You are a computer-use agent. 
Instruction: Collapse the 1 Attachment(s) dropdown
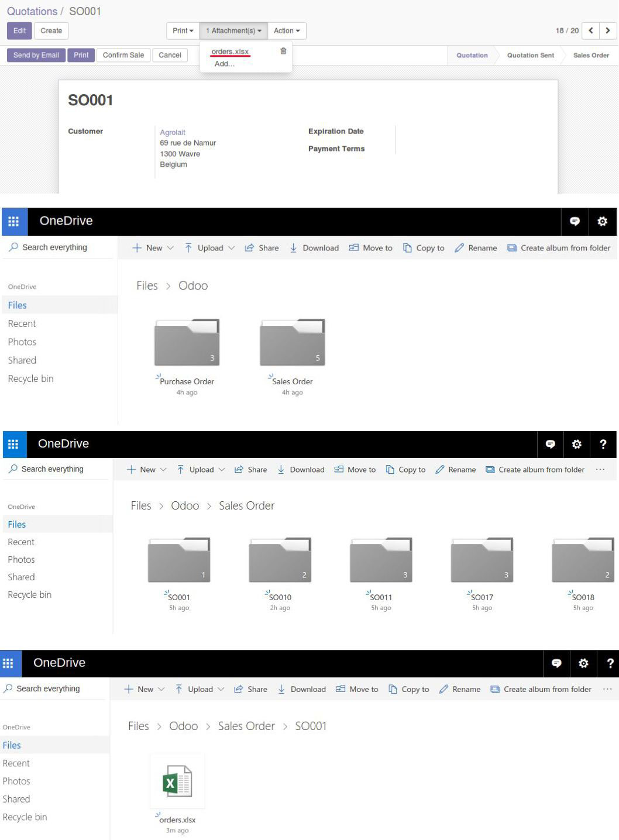click(233, 30)
